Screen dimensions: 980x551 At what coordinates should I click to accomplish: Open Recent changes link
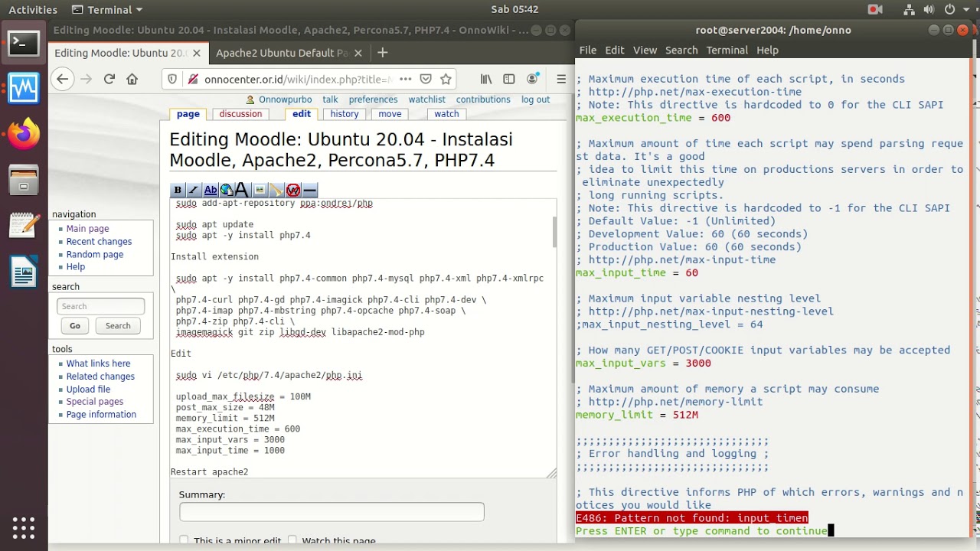99,242
